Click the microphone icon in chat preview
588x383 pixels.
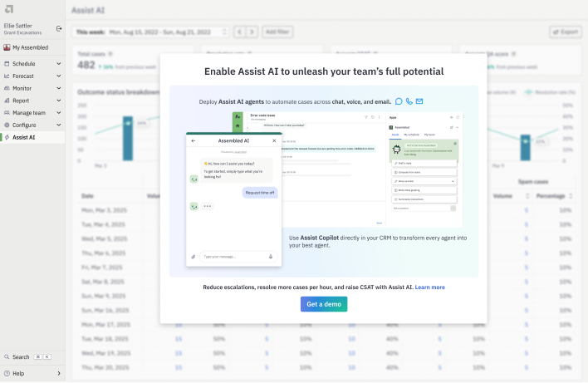pos(271,257)
